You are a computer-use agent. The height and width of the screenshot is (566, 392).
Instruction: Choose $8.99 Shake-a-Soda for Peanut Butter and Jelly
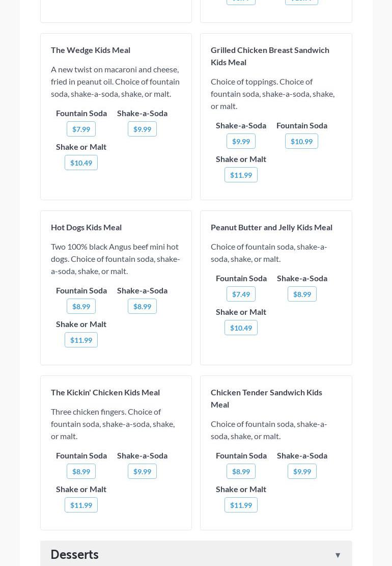click(302, 294)
